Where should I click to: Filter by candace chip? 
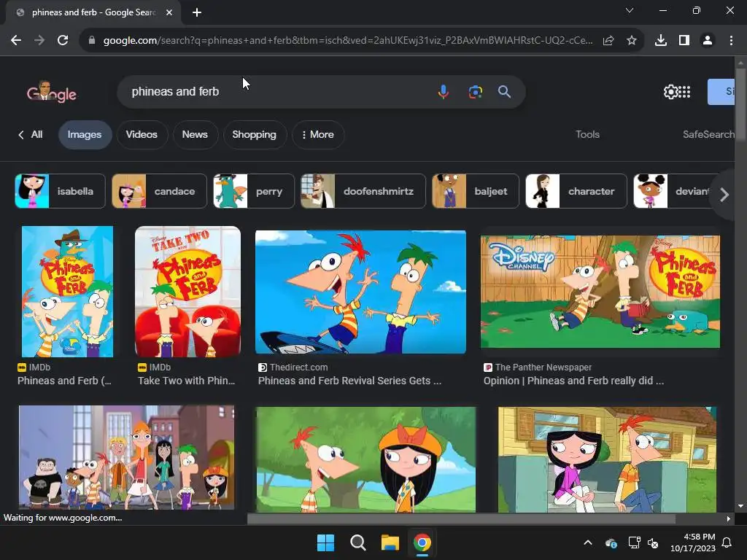click(x=159, y=191)
